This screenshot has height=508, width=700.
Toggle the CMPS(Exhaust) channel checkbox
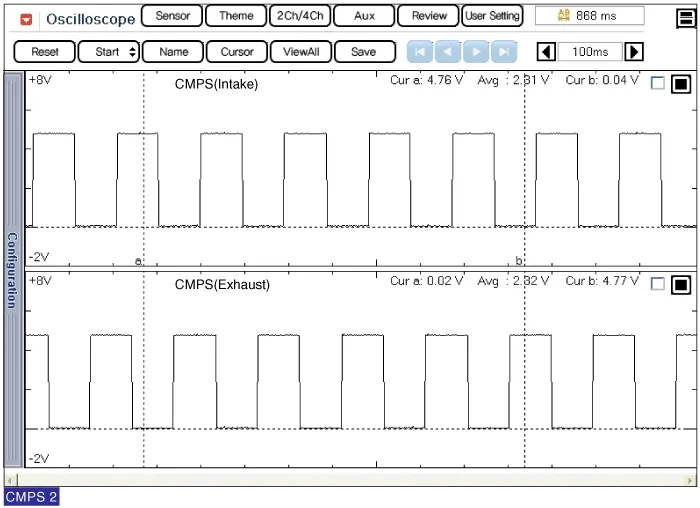click(657, 284)
